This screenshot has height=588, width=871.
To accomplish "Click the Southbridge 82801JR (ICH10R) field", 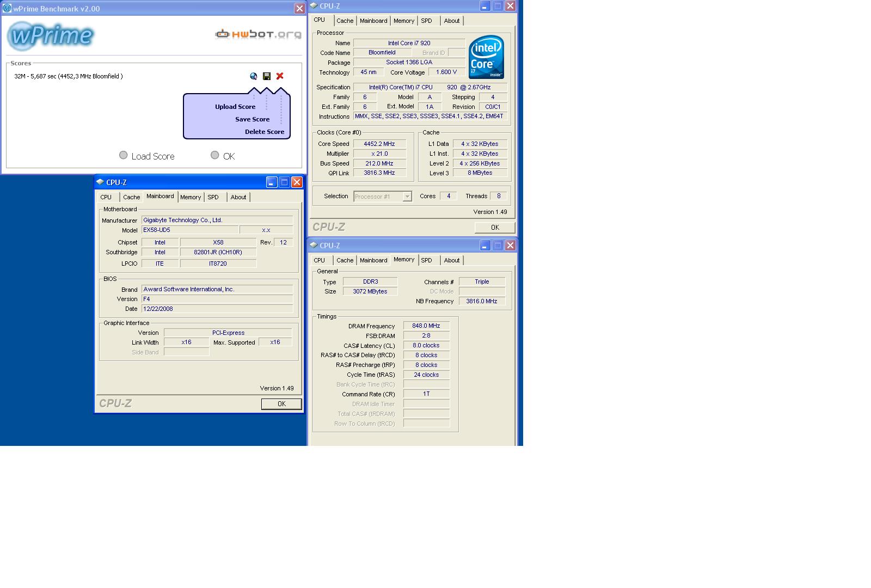I will (218, 253).
